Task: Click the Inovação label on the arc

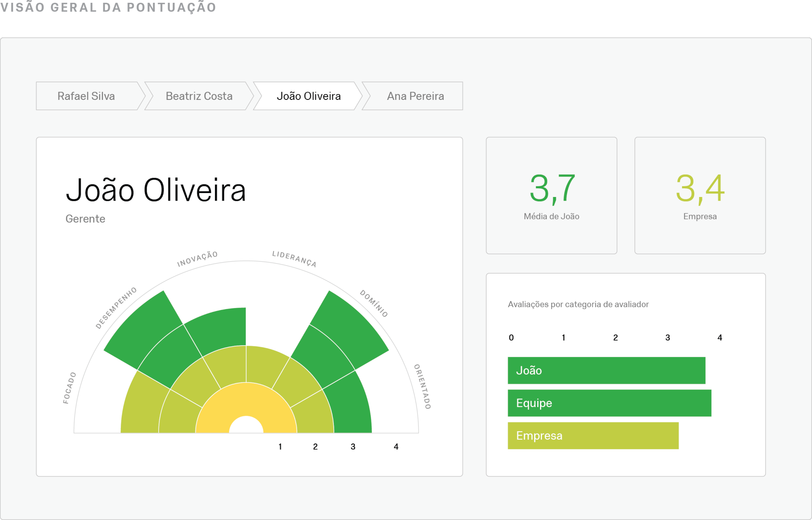Action: click(x=197, y=258)
